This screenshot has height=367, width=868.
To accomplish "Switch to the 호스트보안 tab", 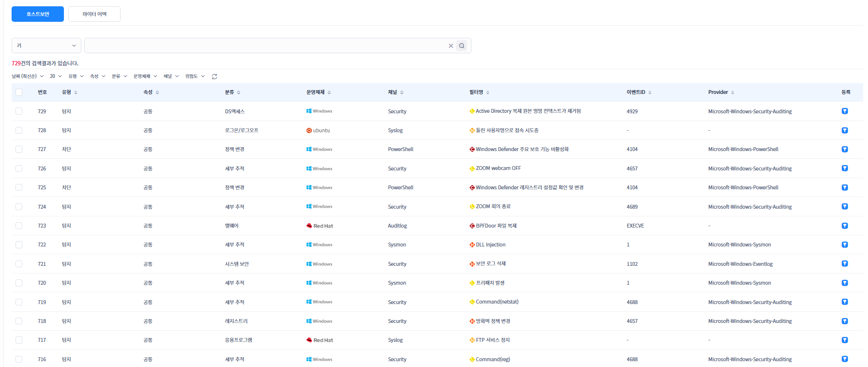I will [38, 14].
